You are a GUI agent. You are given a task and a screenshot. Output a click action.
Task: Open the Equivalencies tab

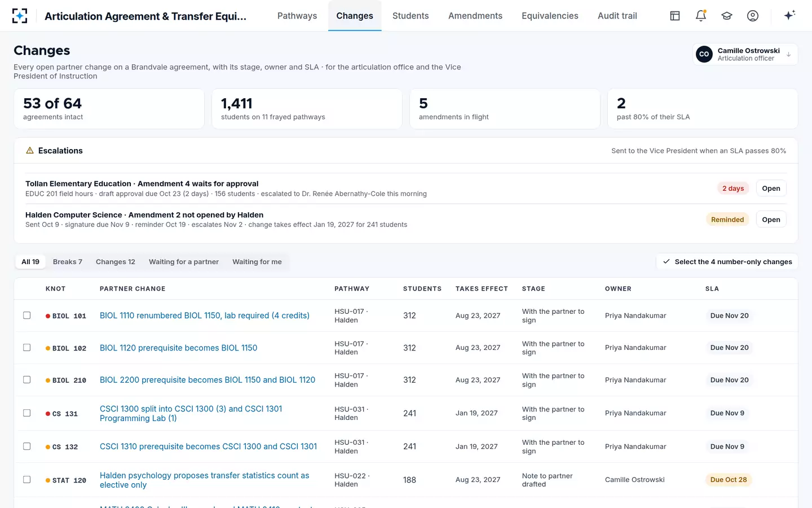(x=550, y=16)
